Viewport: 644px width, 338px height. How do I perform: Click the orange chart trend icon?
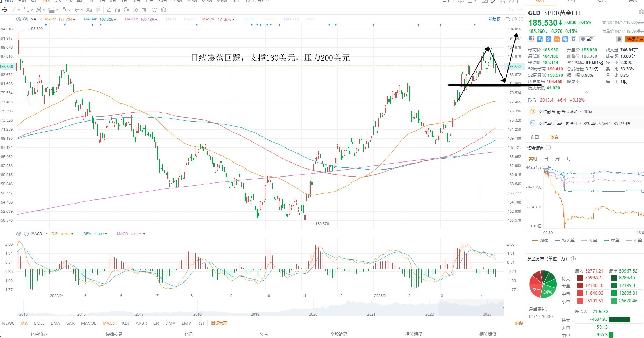[557, 39]
